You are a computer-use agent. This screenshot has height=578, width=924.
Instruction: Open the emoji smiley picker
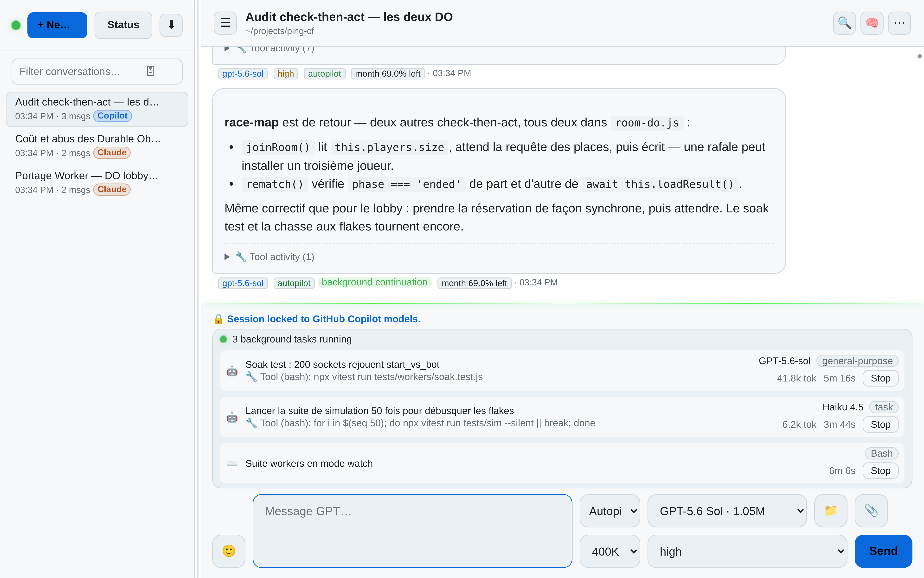(x=229, y=551)
